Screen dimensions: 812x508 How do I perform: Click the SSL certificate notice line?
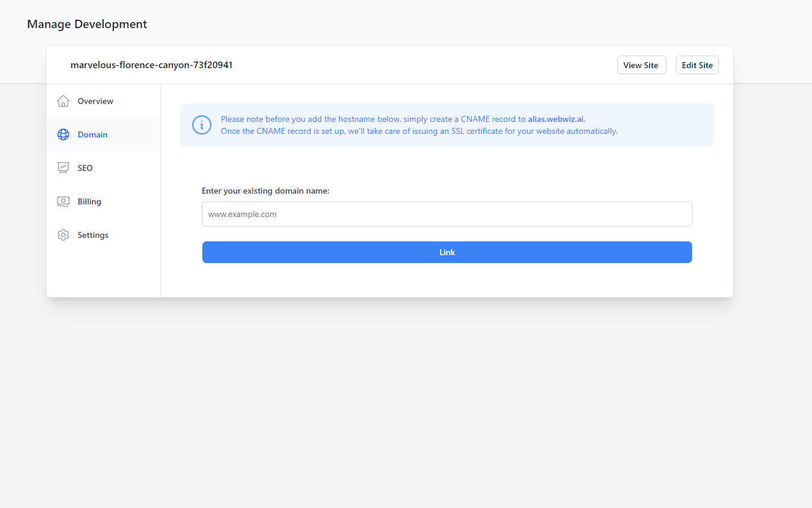pyautogui.click(x=419, y=131)
